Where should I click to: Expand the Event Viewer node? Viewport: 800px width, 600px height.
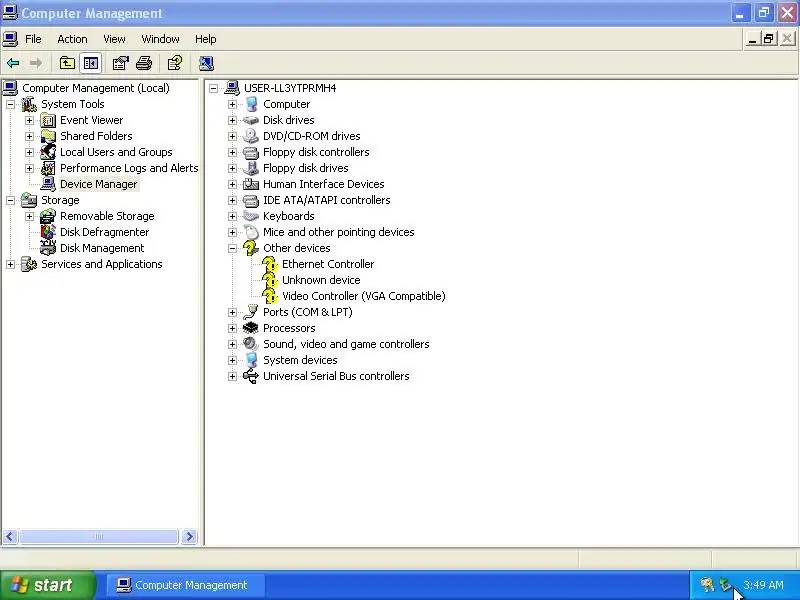coord(30,120)
